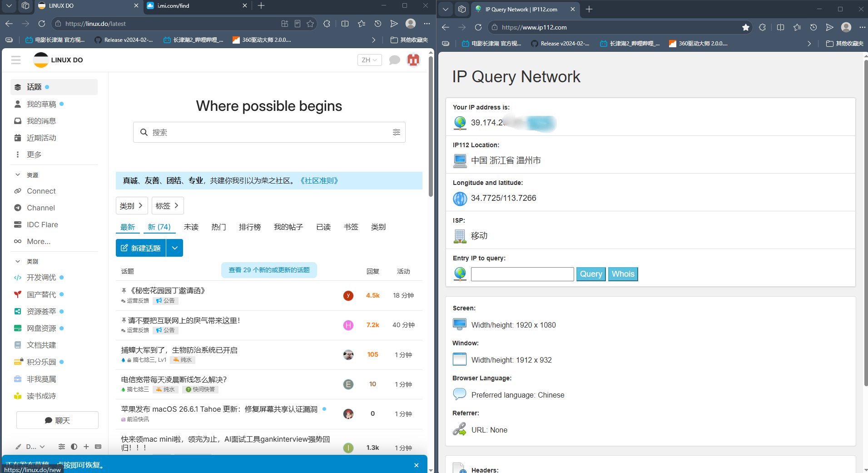Click the Whois button on IP112
Viewport: 868px width, 473px height.
point(623,274)
